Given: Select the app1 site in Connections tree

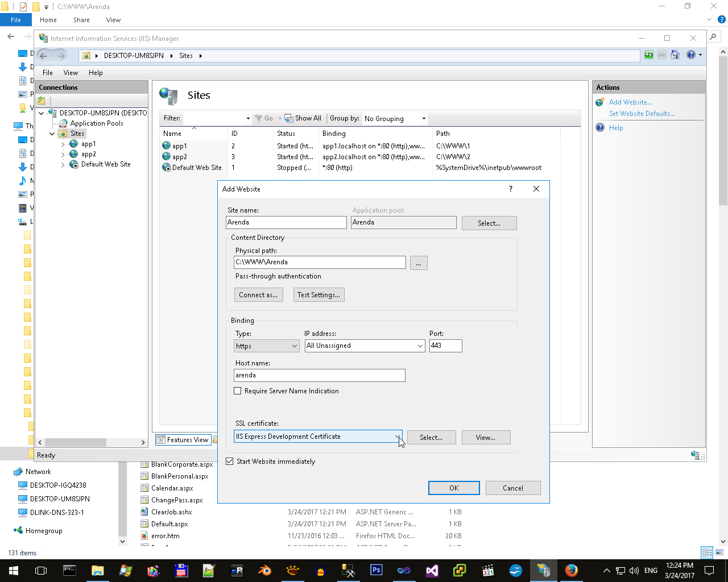Looking at the screenshot, I should point(88,144).
